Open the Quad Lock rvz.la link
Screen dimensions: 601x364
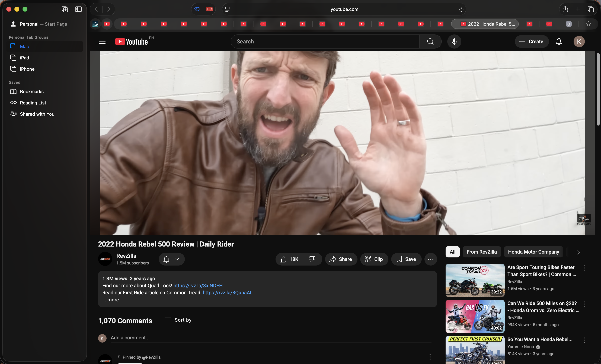(198, 285)
